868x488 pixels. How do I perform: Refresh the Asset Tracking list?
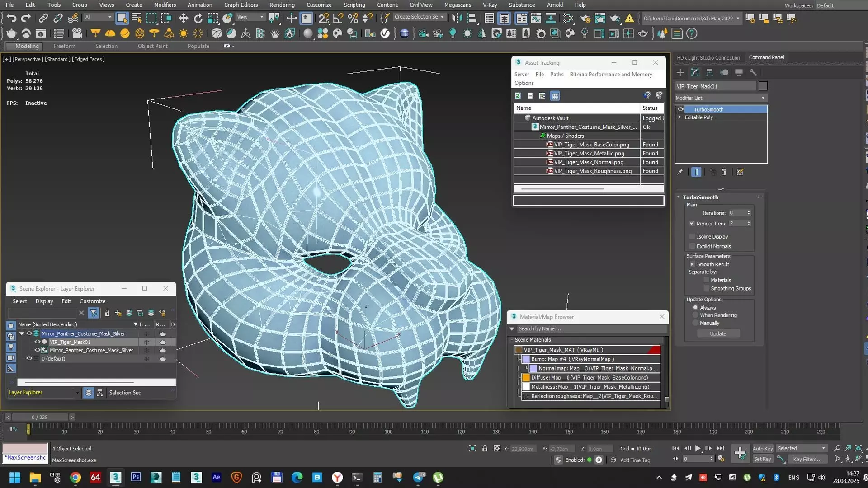tap(518, 96)
